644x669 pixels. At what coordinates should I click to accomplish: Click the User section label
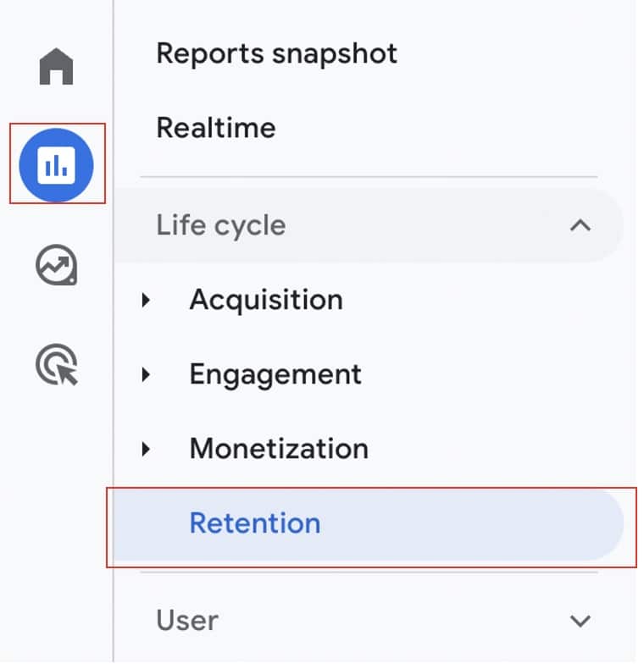[x=186, y=620]
